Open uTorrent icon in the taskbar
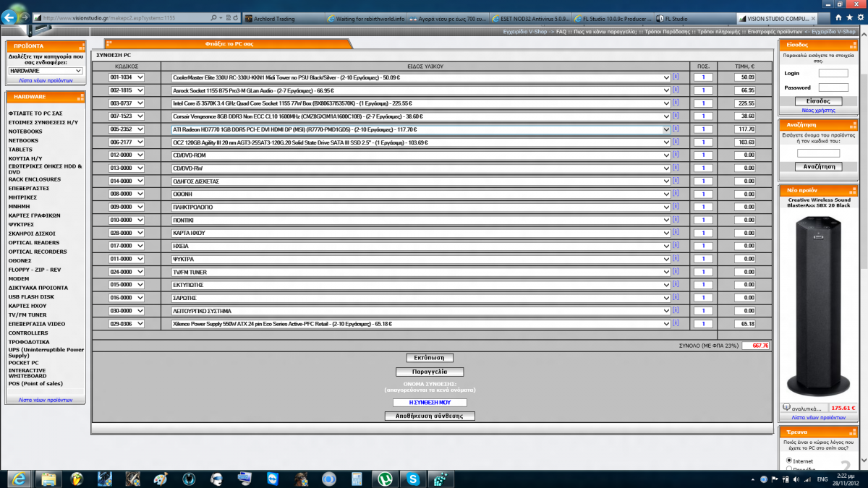868x488 pixels. (x=386, y=479)
